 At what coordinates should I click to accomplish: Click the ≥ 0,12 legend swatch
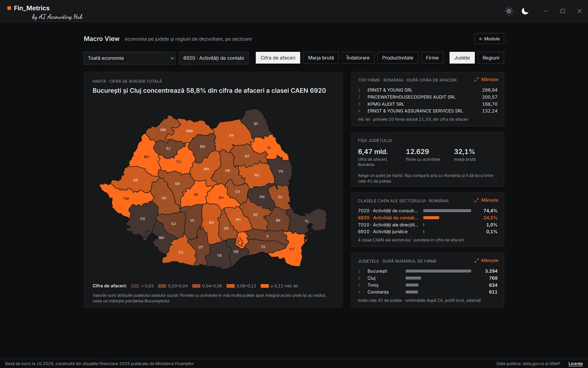(265, 286)
